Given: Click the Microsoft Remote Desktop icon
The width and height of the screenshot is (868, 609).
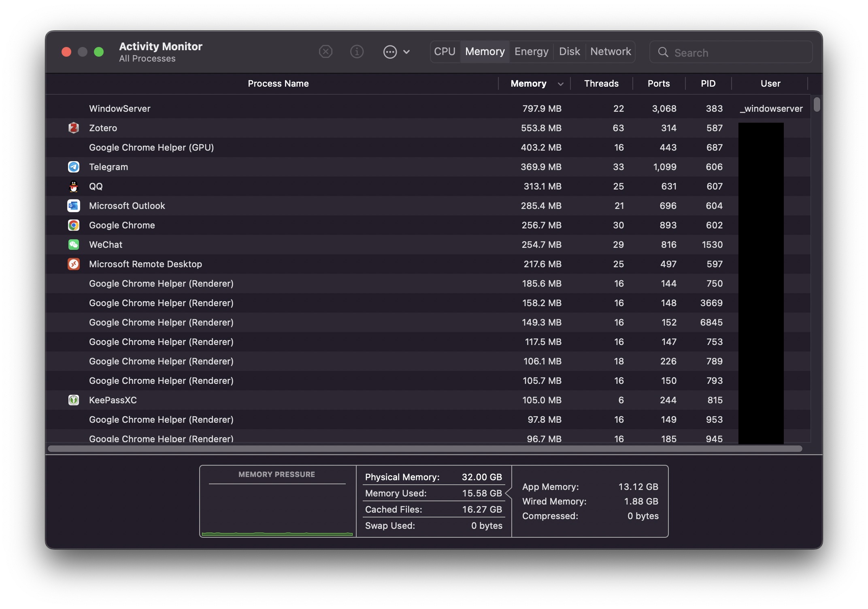Looking at the screenshot, I should 73,264.
